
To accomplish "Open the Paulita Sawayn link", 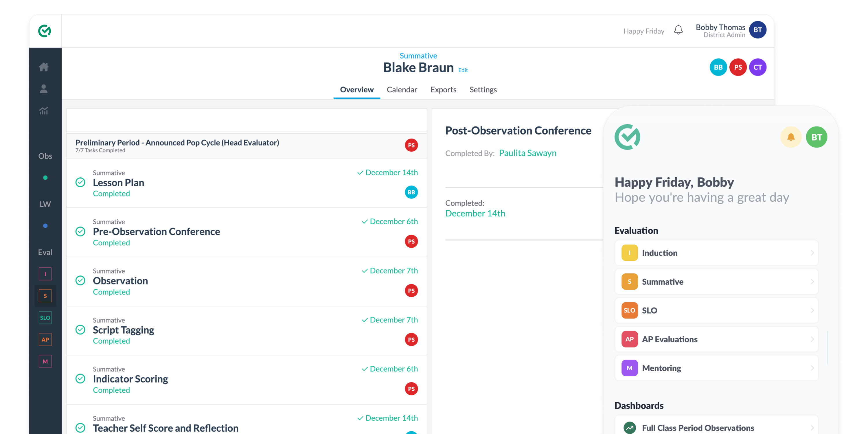I will [x=527, y=153].
